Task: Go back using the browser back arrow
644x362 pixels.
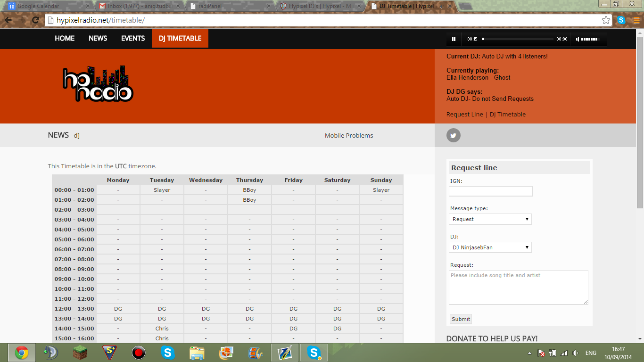Action: 8,20
